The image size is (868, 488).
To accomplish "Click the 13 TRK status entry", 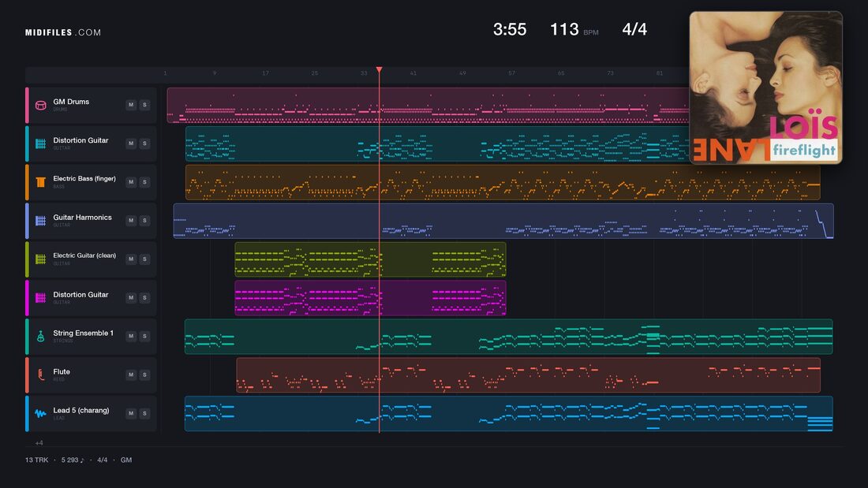I will click(x=36, y=460).
